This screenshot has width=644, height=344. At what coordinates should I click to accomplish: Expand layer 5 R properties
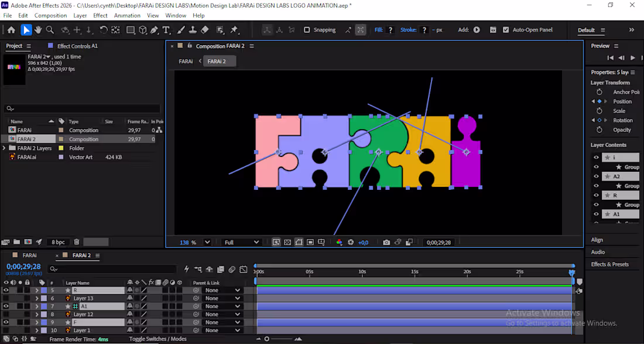(x=36, y=290)
